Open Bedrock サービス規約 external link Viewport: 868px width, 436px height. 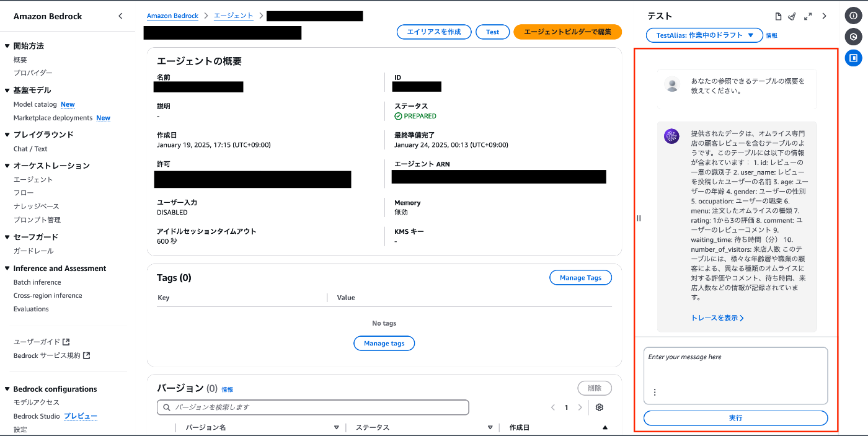coord(52,355)
